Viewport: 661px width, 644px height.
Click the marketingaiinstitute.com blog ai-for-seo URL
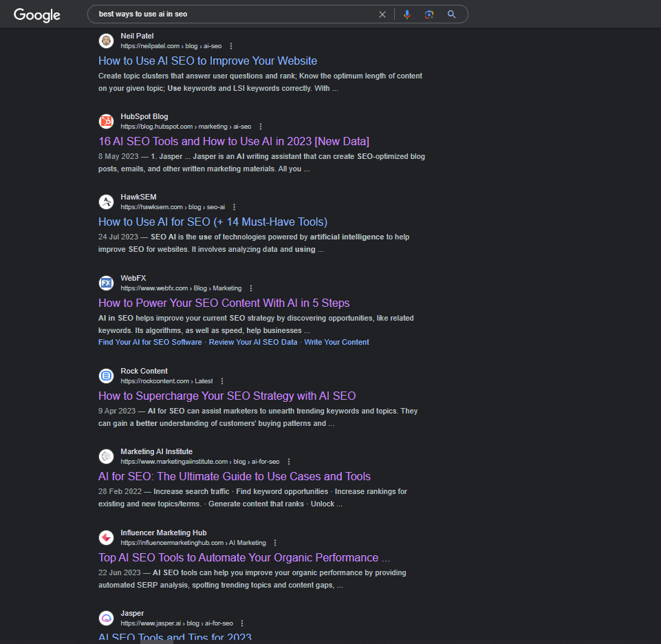pyautogui.click(x=200, y=462)
